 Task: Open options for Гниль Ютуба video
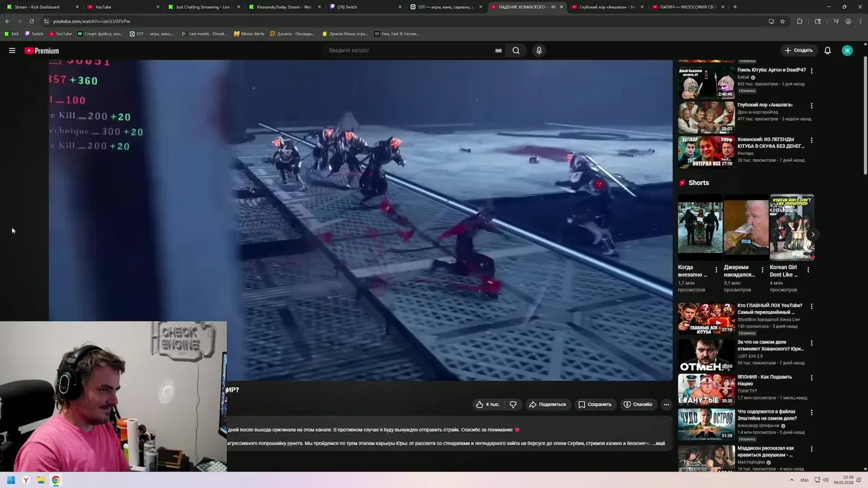[812, 70]
